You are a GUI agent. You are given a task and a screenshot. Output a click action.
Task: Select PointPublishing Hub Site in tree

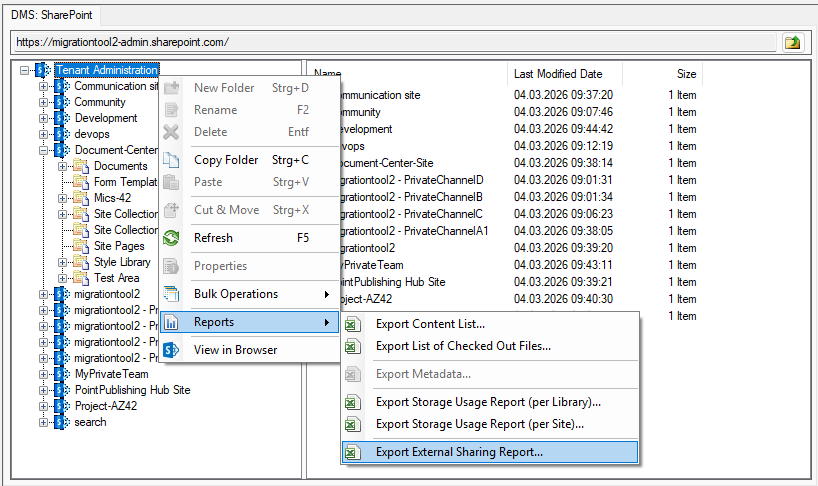click(x=133, y=390)
